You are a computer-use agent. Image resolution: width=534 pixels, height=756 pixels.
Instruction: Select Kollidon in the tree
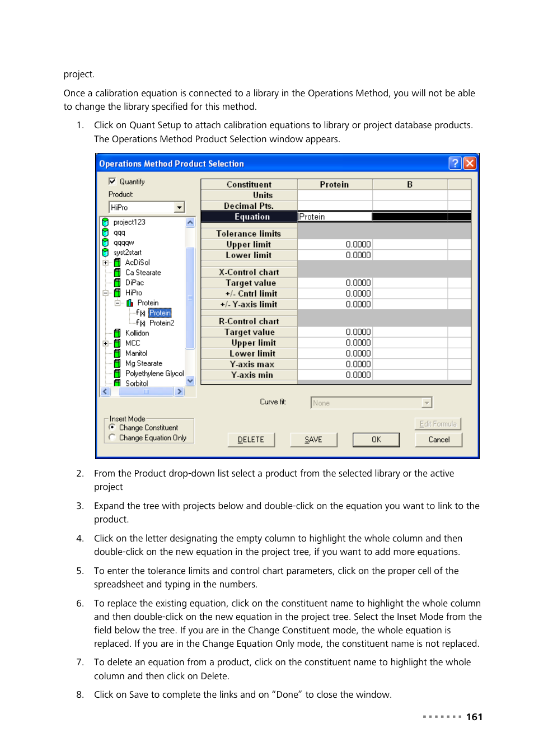coord(137,333)
